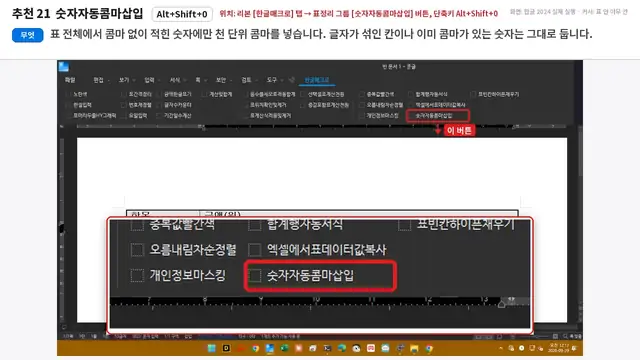The width and height of the screenshot is (640, 360).
Task: Open Microsoft Edge from the taskbar
Action: point(342,348)
